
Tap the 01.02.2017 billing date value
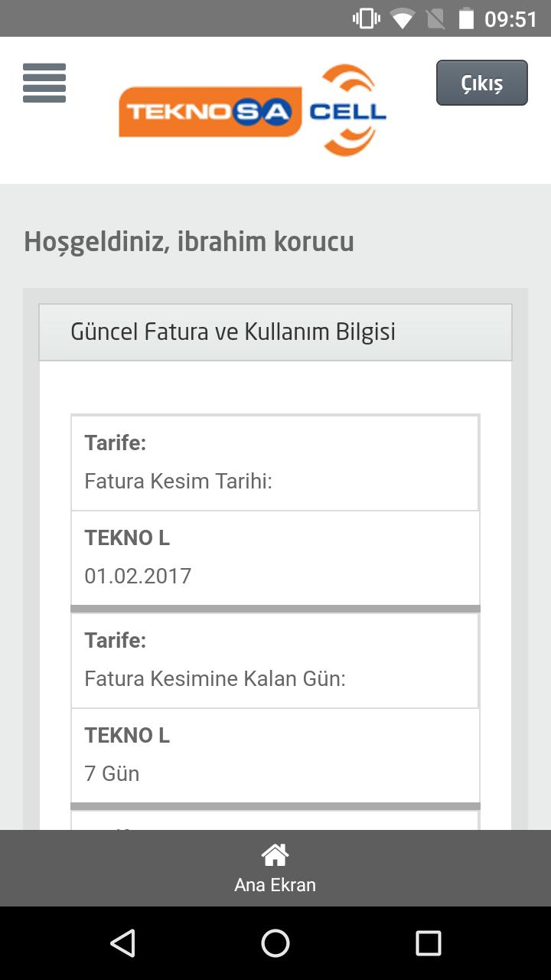click(139, 575)
